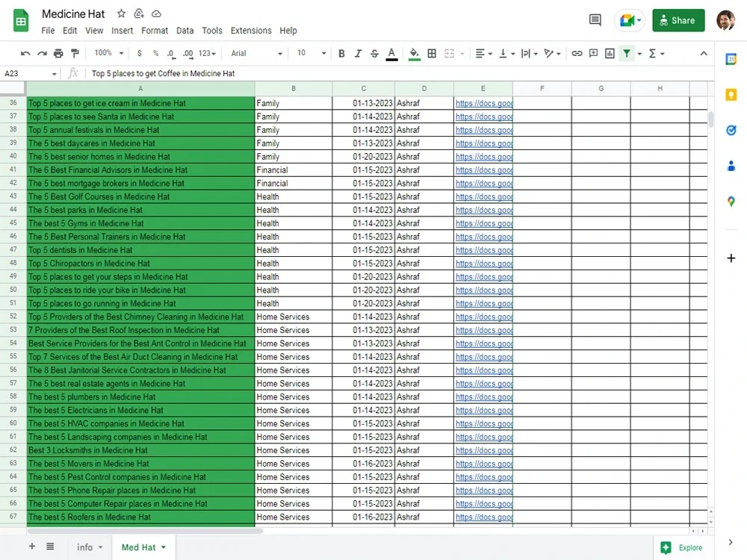Screen dimensions: 747x560
Task: Open the Explore panel
Action: (684, 547)
